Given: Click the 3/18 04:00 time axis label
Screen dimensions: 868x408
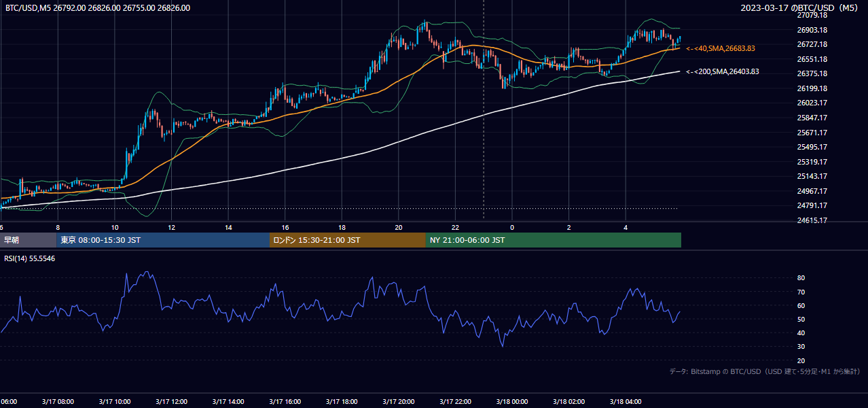Looking at the screenshot, I should 626,401.
